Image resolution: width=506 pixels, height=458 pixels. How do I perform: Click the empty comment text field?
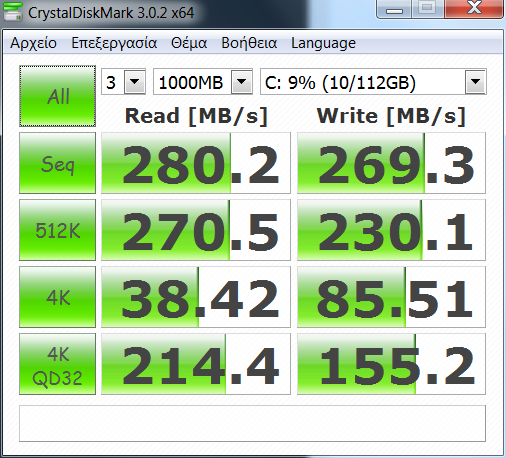[252, 424]
